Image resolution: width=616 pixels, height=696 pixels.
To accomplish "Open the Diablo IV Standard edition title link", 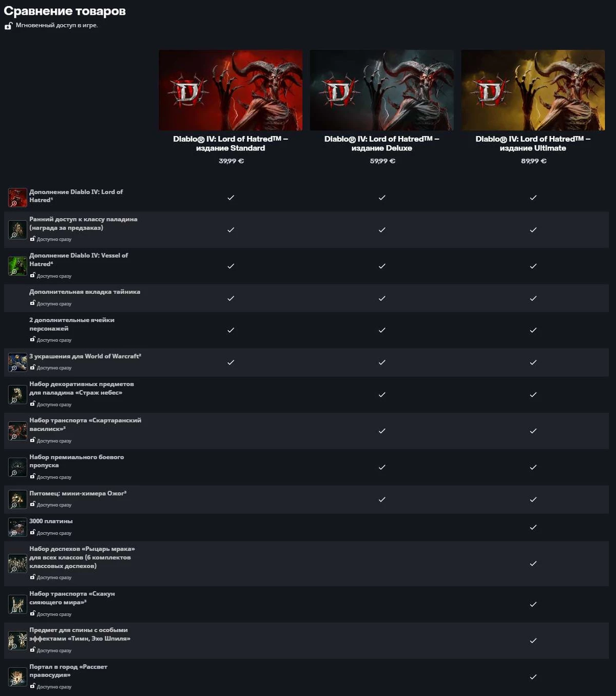I will (x=230, y=143).
